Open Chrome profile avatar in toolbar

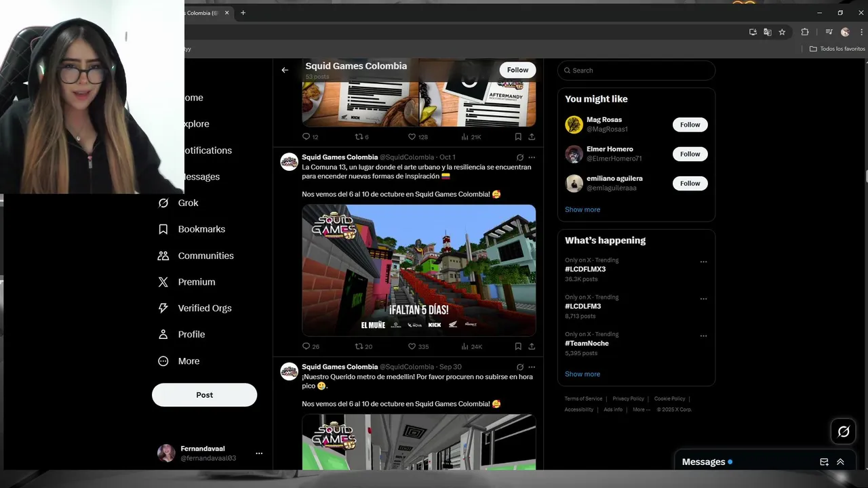coord(845,32)
